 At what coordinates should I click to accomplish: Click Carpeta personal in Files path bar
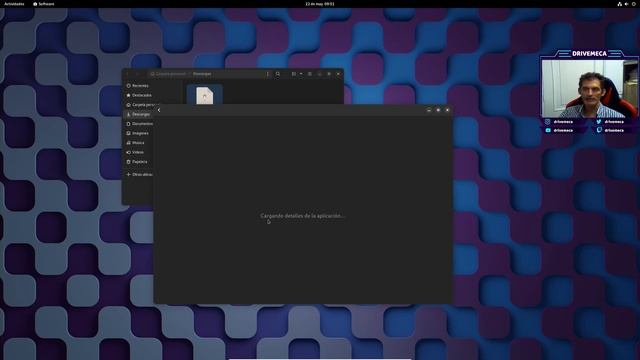[x=168, y=74]
